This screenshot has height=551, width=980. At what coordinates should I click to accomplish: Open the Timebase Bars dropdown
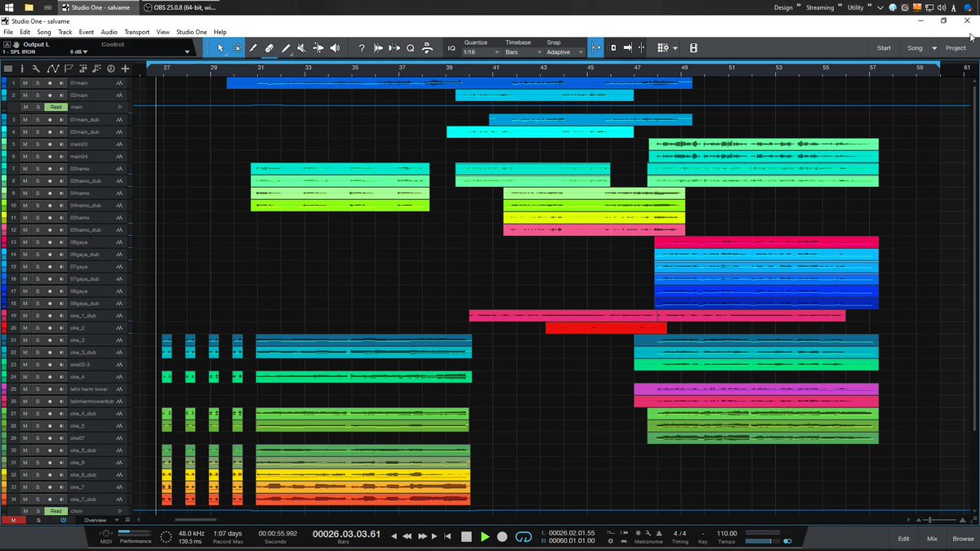click(523, 52)
